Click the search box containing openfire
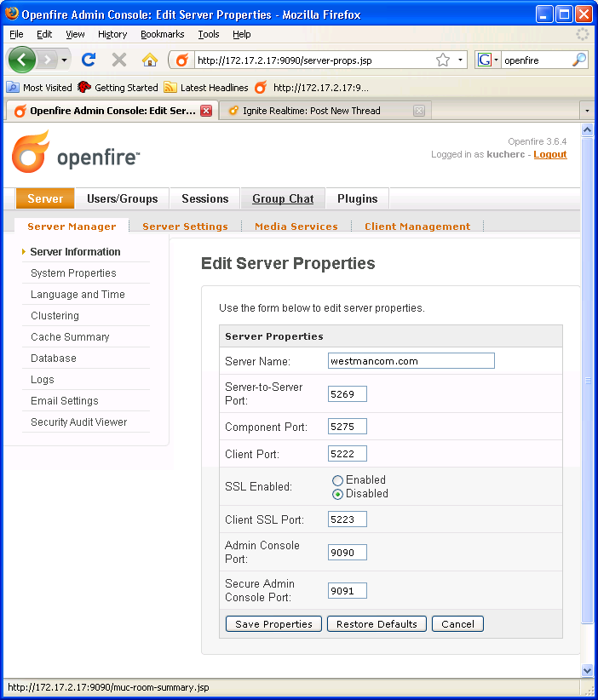The image size is (598, 700). tap(536, 60)
